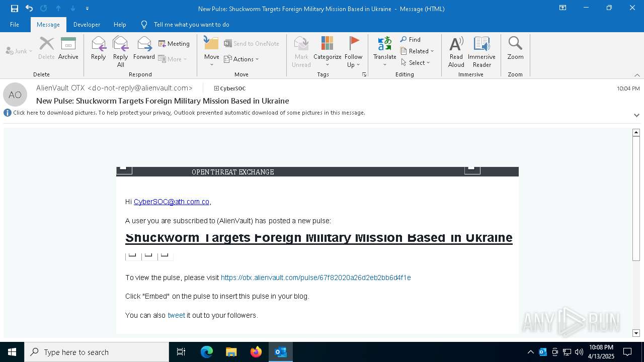Go to Previous Item up arrow
644x362 pixels.
tap(58, 9)
